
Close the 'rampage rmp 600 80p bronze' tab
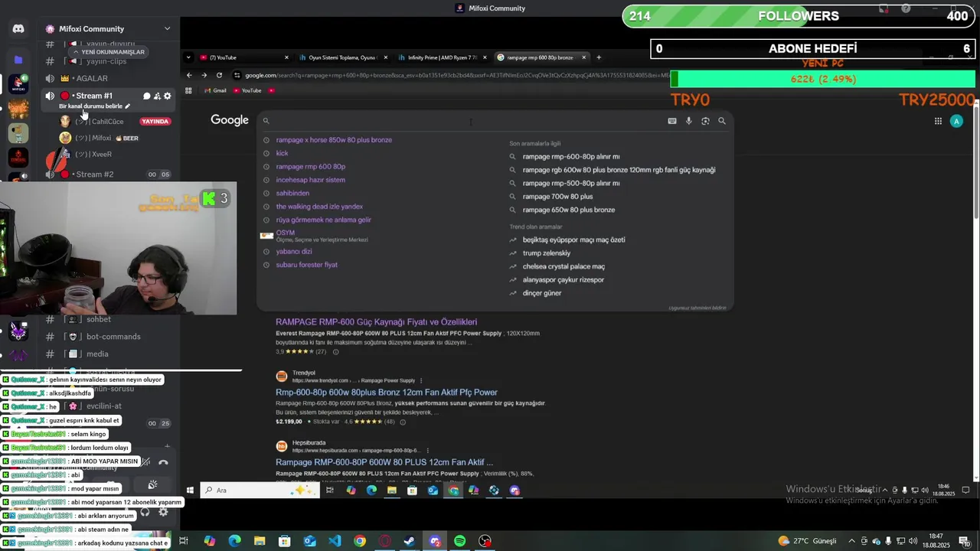click(583, 57)
